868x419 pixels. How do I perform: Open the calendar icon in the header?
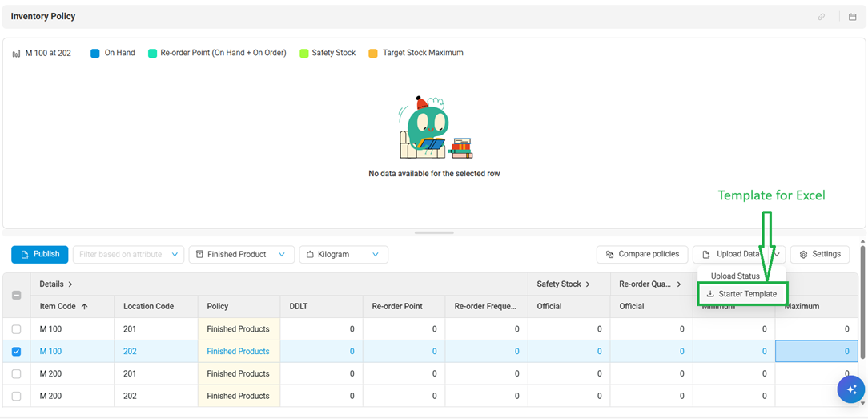click(852, 17)
